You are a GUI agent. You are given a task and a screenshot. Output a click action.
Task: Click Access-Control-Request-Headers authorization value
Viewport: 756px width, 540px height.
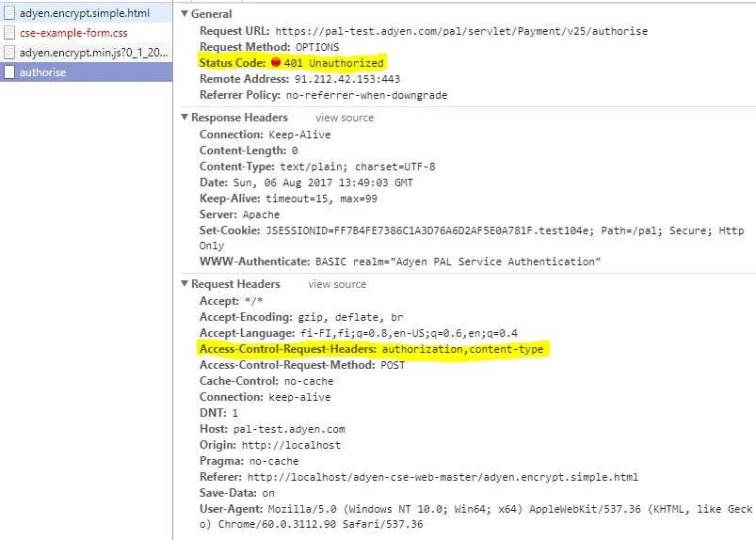coord(463,349)
